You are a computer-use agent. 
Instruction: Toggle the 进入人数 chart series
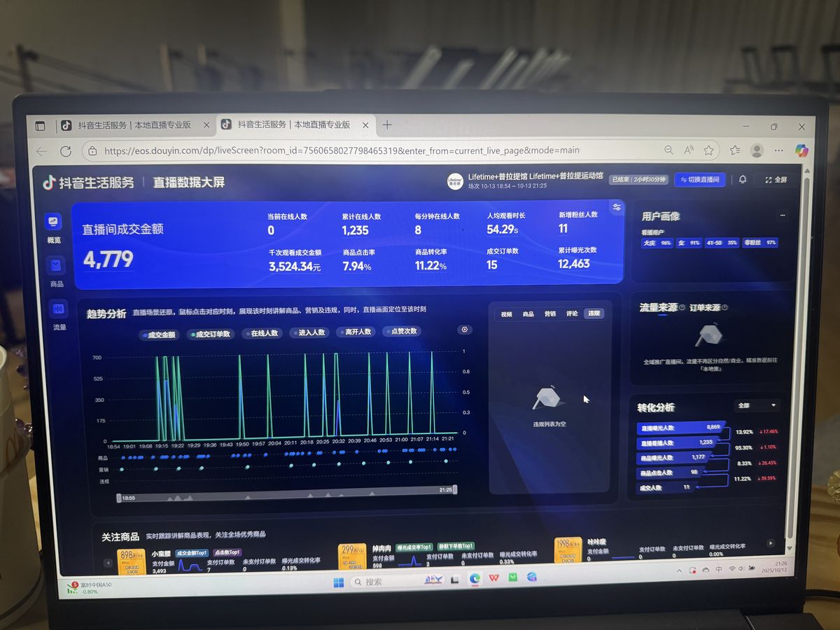click(308, 332)
